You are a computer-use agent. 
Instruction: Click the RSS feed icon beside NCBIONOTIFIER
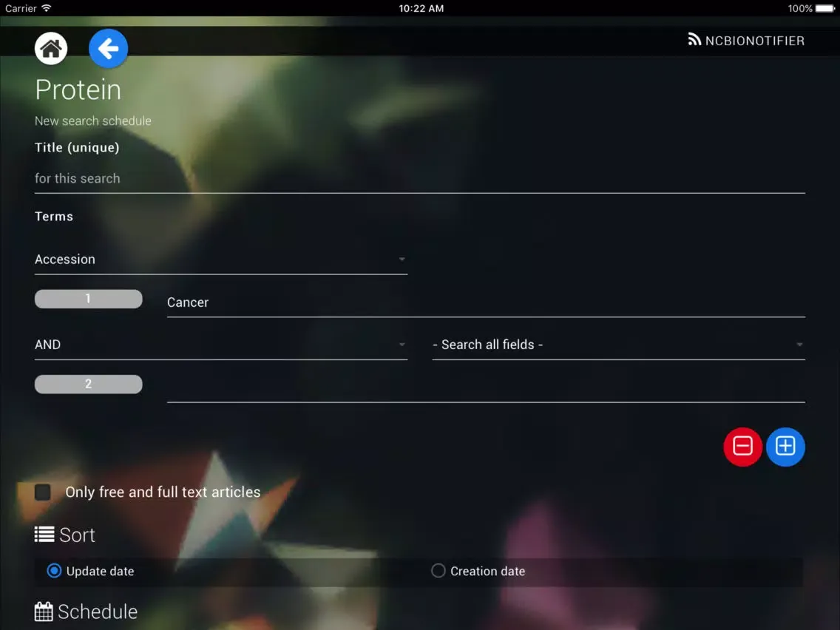tap(694, 40)
